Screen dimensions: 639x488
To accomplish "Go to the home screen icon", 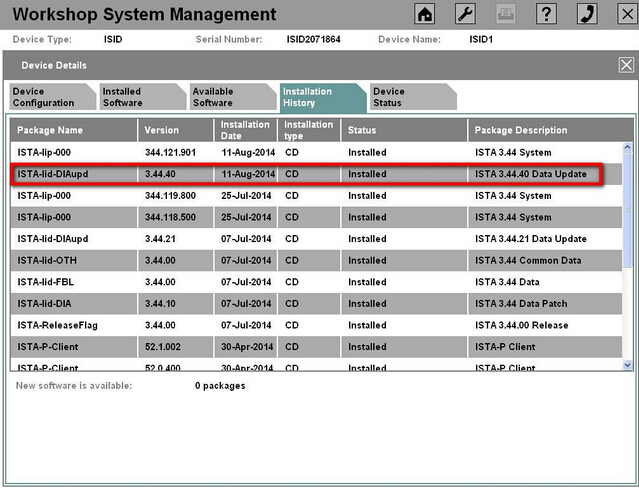I will pos(425,14).
